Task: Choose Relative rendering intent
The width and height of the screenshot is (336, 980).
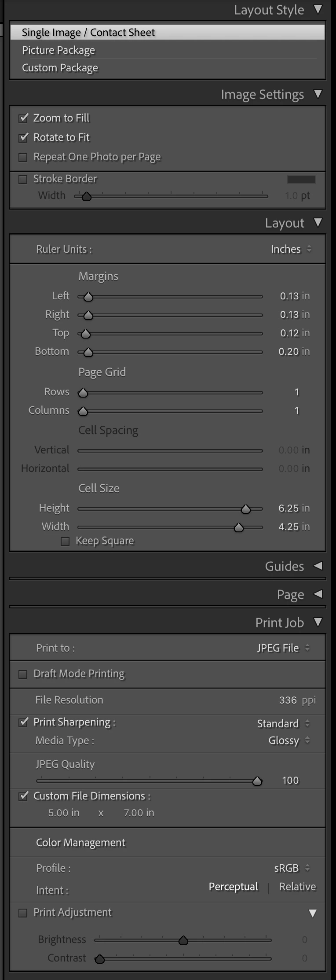Action: point(297,887)
